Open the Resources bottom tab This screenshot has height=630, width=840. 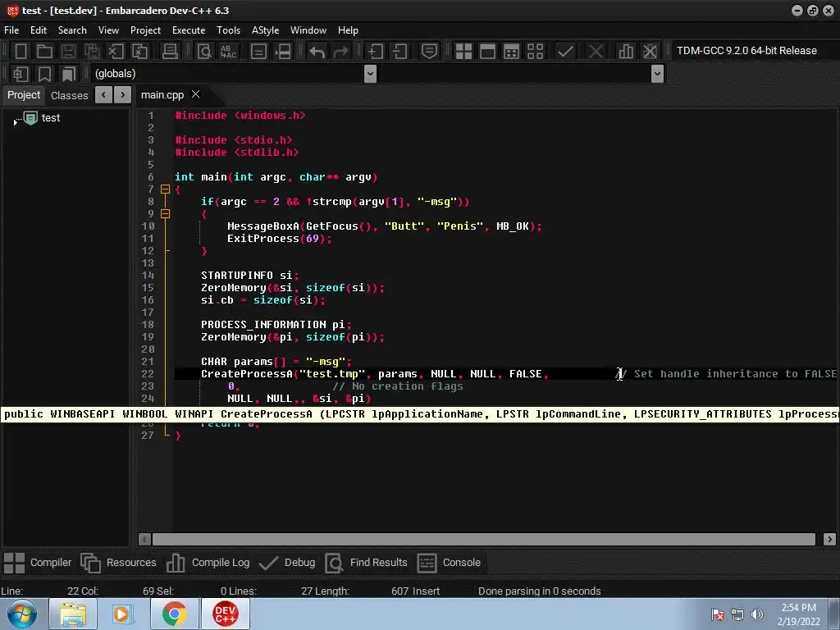point(118,563)
